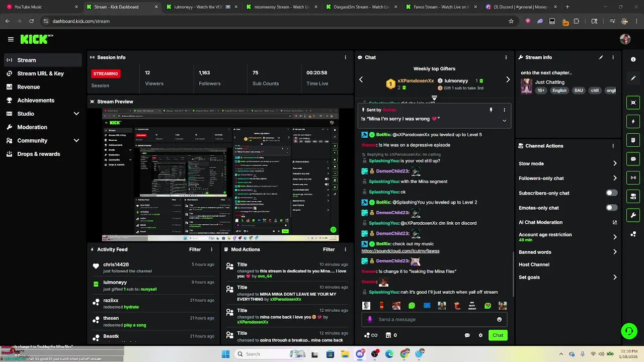The width and height of the screenshot is (644, 362).
Task: Toggle Stream Preview widget in right rail
Action: tap(633, 103)
